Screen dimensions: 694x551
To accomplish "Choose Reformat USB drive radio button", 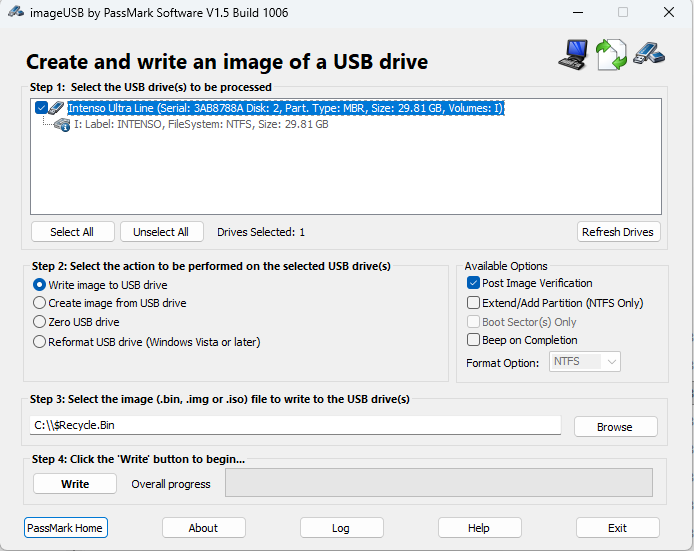I will [x=39, y=342].
